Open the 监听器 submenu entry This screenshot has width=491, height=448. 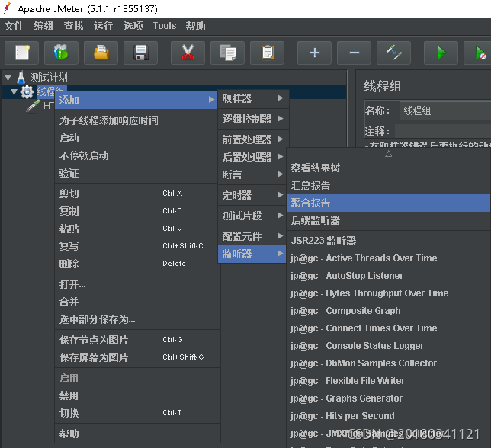pos(252,254)
